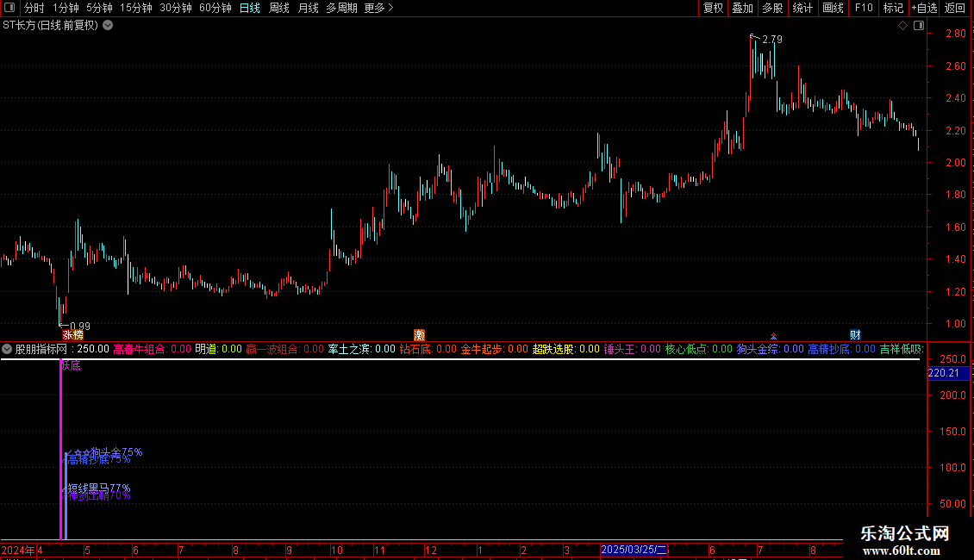Switch to 分时 intraday view
Viewport: 974px width, 560px height.
tap(34, 8)
